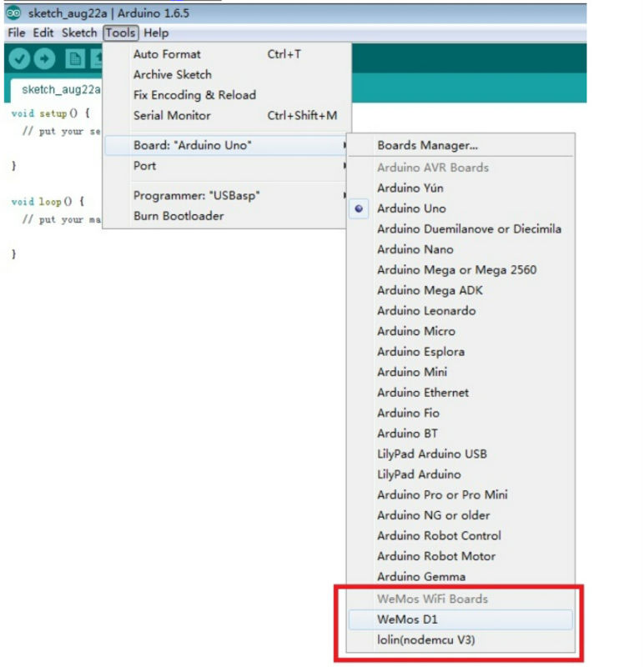Click the Verify checkmark icon
Image resolution: width=644 pixels, height=667 pixels.
tap(19, 59)
